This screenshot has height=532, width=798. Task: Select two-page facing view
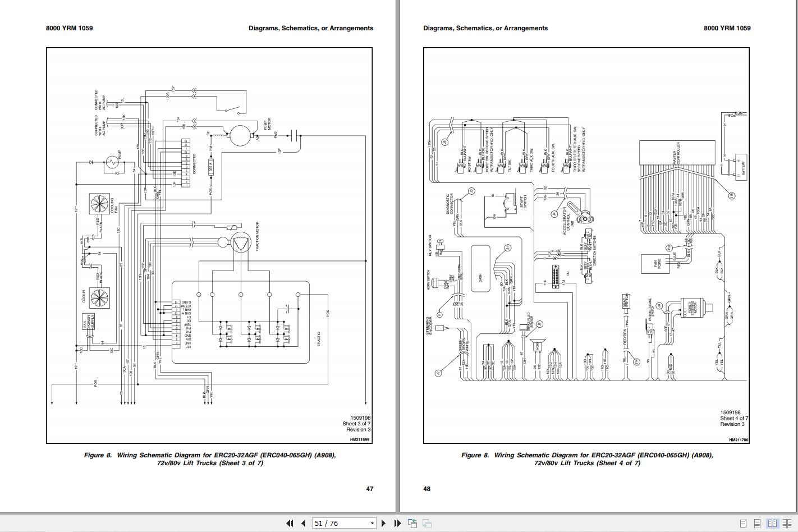click(772, 524)
